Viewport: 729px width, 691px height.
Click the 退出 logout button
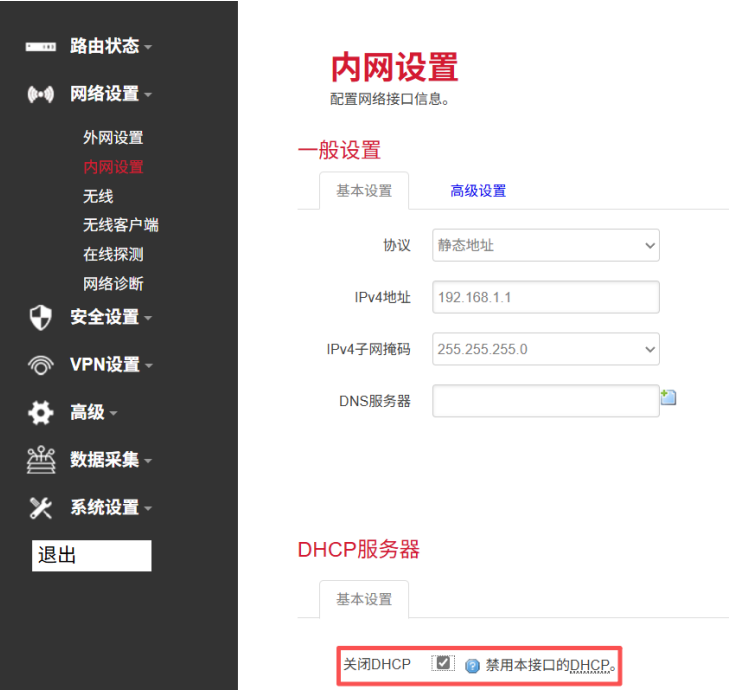coord(92,556)
